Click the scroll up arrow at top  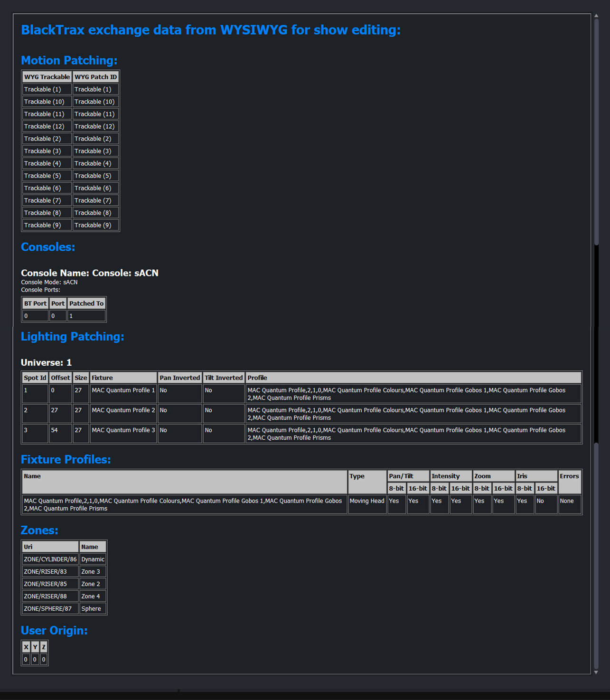point(596,16)
